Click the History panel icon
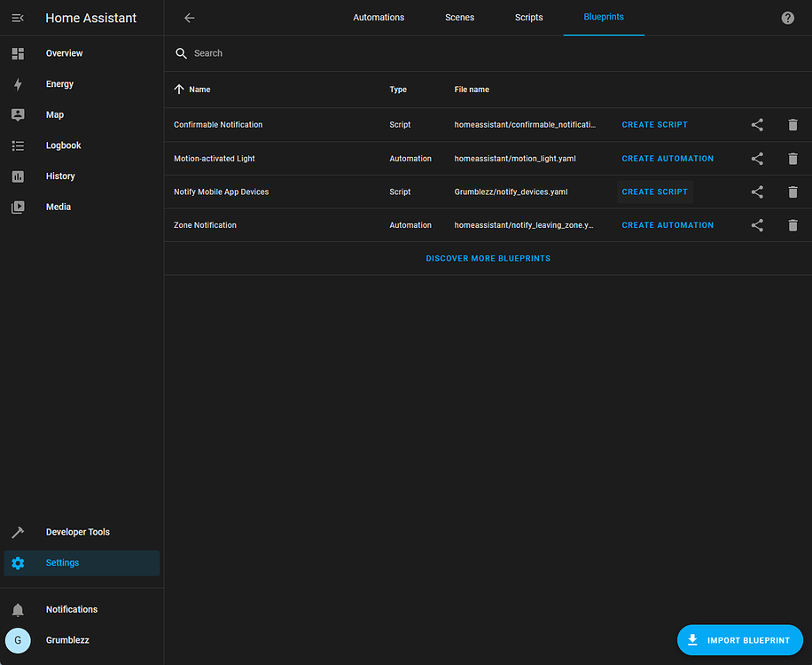The height and width of the screenshot is (665, 812). point(18,176)
